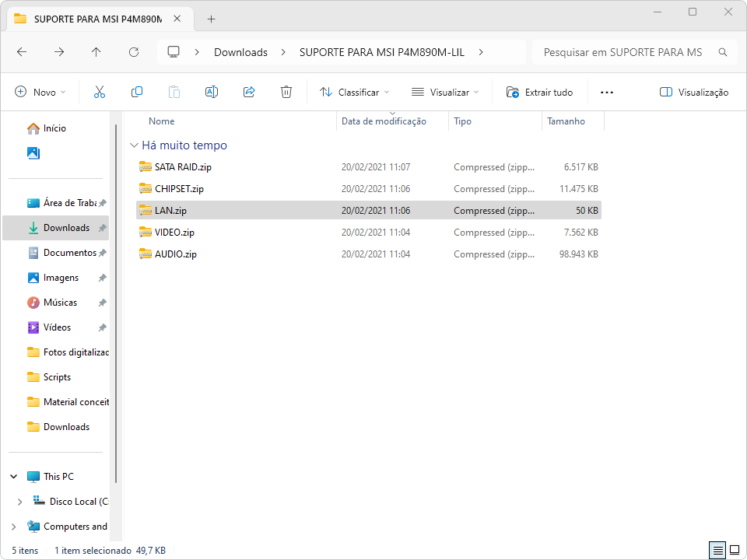Go forward with the right arrow
The height and width of the screenshot is (560, 747).
[x=59, y=52]
